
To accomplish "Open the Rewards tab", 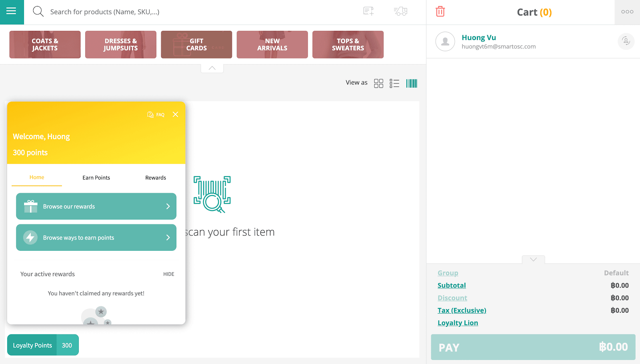I will click(156, 178).
